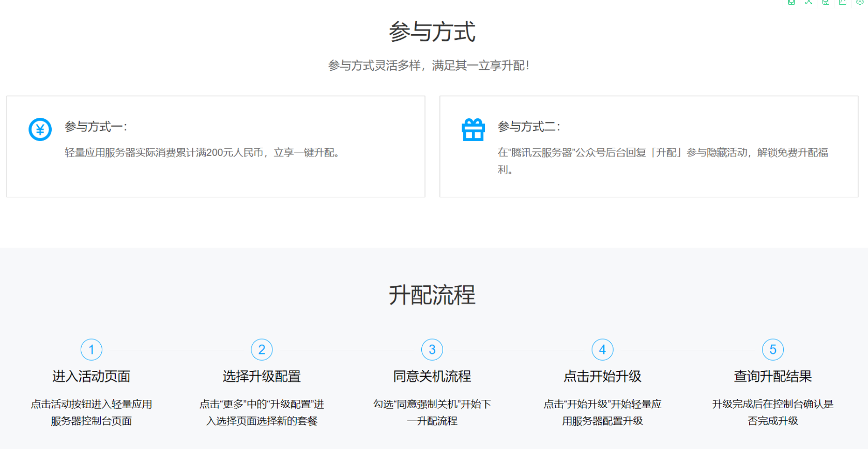Click the step 3 circle

(432, 350)
